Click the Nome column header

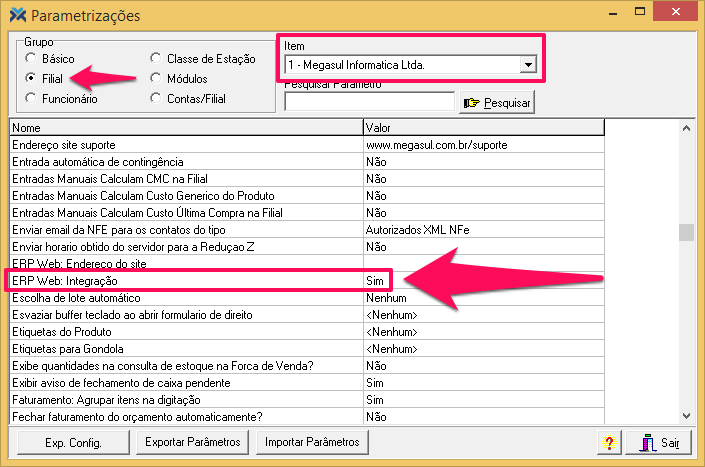[185, 128]
